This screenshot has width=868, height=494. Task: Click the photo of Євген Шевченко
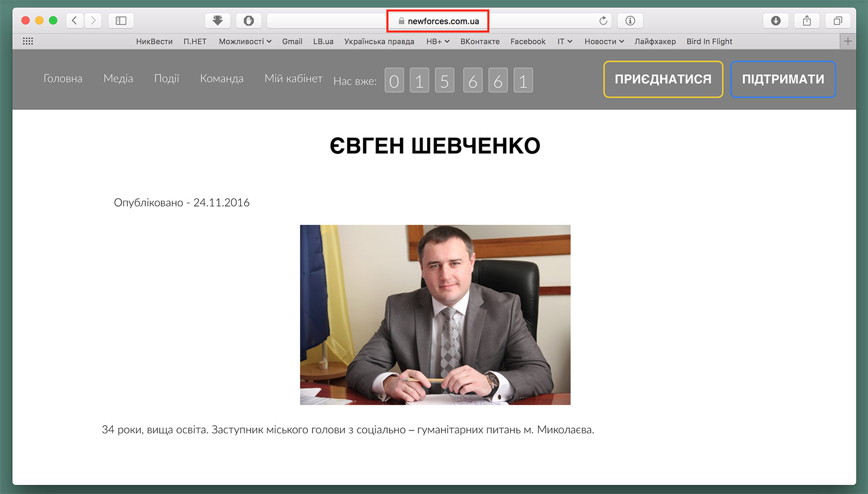tap(435, 315)
